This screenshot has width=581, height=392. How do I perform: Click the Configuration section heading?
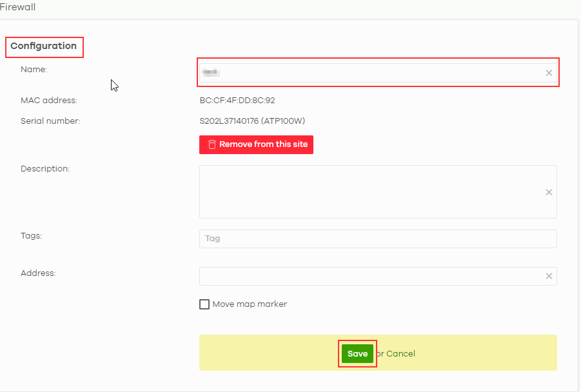pos(44,46)
